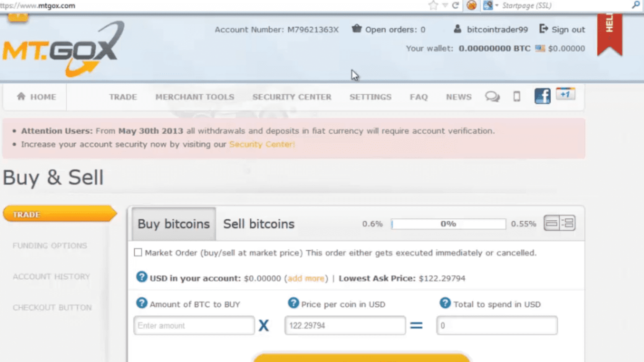Click the browser reload icon
The height and width of the screenshot is (362, 644).
pos(455,5)
